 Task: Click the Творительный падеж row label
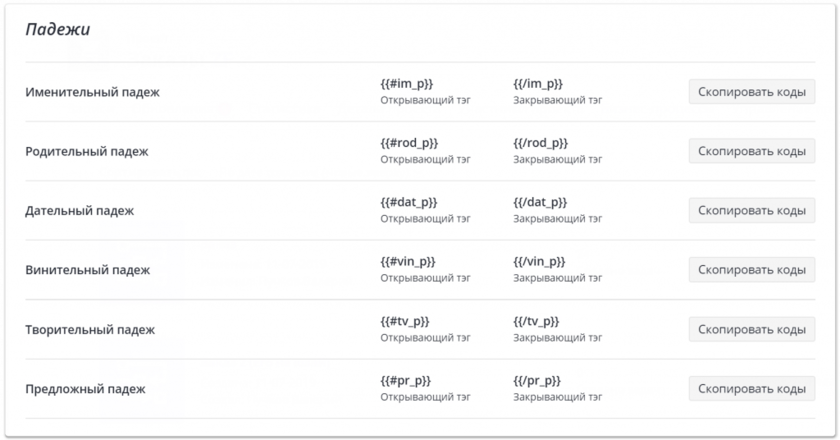coord(90,330)
